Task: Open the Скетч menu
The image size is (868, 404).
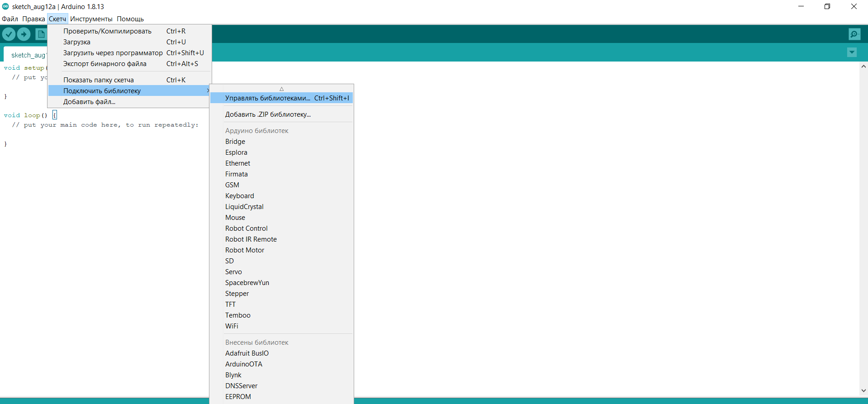Action: pyautogui.click(x=57, y=19)
